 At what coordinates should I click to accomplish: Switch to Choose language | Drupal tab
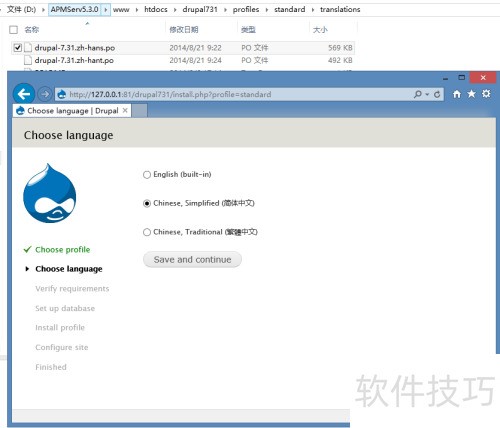click(x=72, y=111)
